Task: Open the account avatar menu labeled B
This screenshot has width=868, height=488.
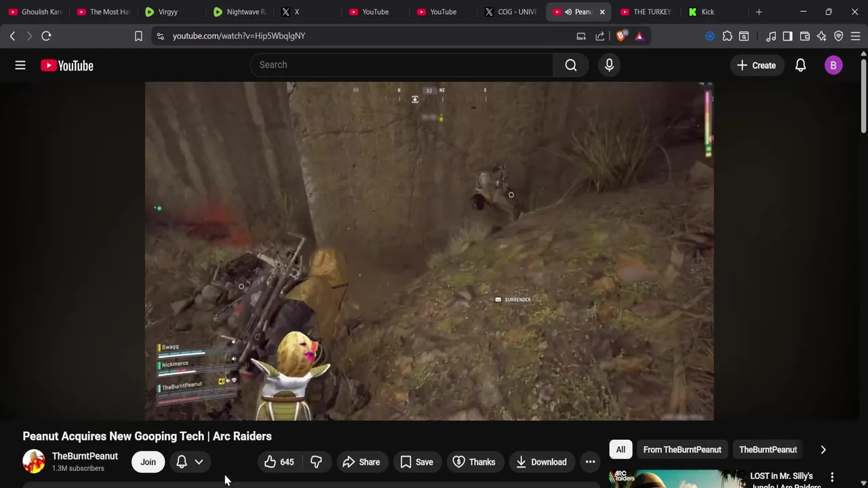Action: (833, 65)
